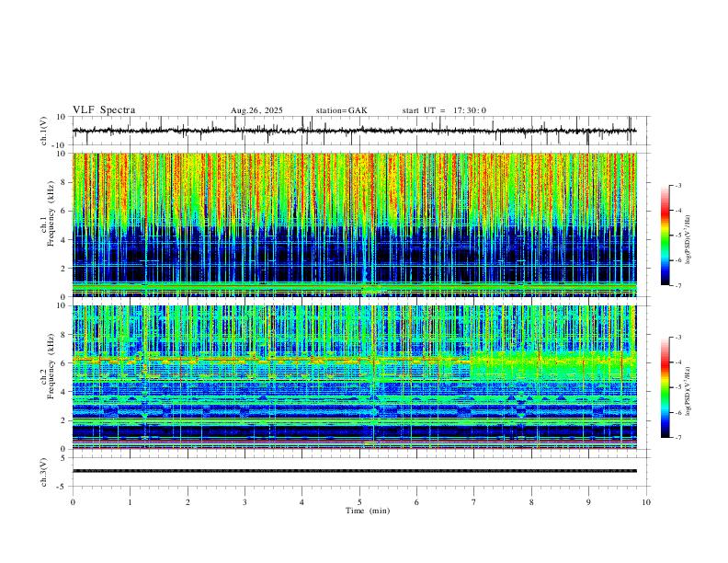This screenshot has height=563, width=728.
Task: Click inside the ch.2 spectrogram panel
Action: tap(354, 377)
